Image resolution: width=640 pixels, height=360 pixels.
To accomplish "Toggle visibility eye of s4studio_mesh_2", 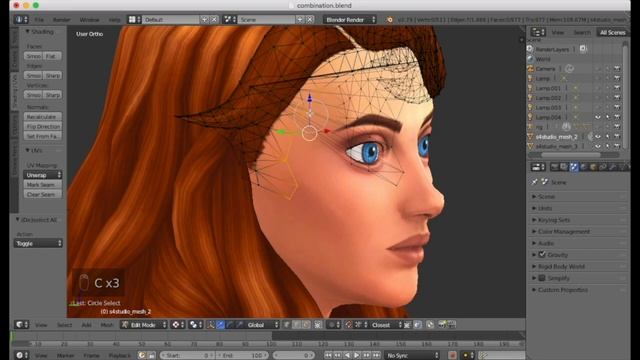I will (598, 137).
